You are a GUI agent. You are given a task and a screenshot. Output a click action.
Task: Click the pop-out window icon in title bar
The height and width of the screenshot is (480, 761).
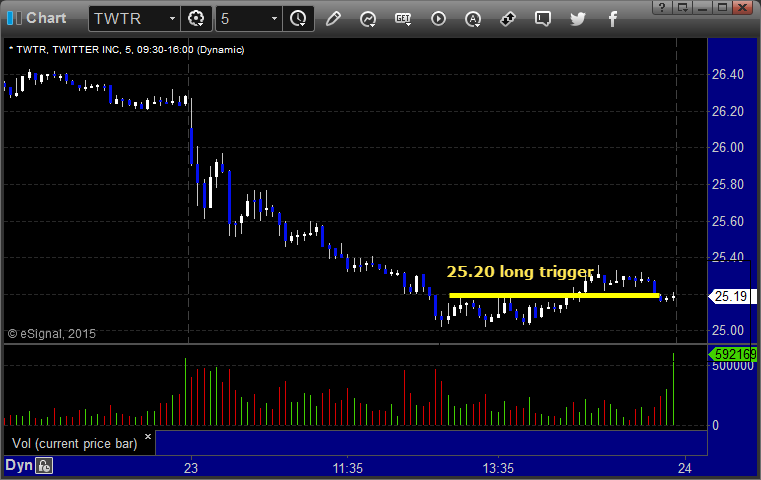682,7
